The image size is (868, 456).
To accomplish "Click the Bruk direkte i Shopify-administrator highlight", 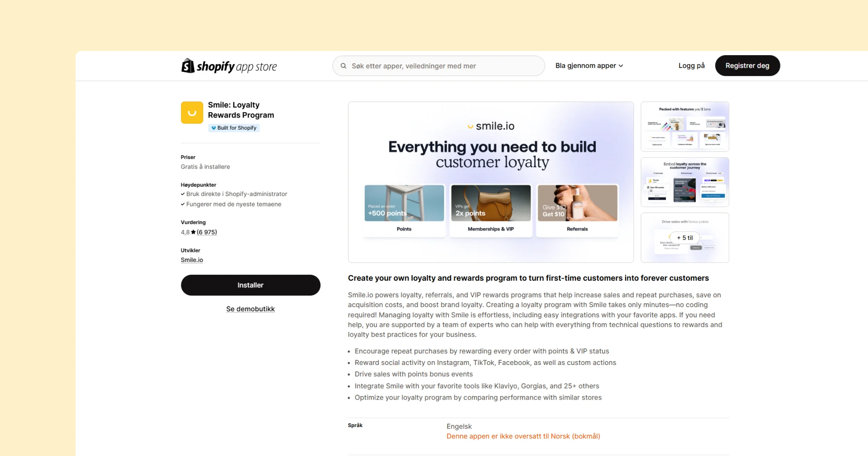I will coord(234,194).
